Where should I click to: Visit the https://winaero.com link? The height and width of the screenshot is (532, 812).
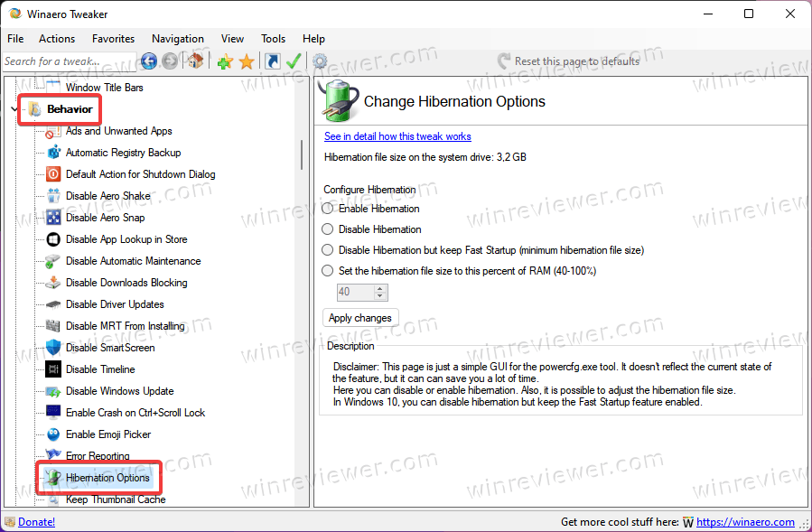click(x=745, y=522)
